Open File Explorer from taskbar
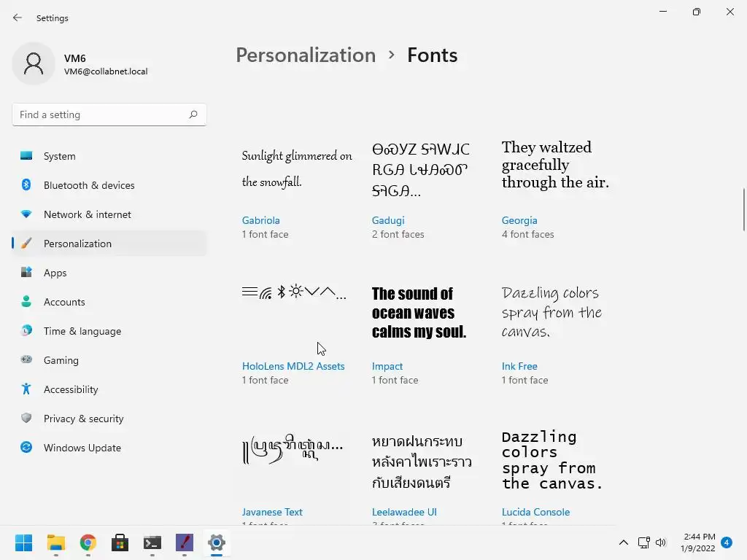Viewport: 747px width, 560px height. 55,542
